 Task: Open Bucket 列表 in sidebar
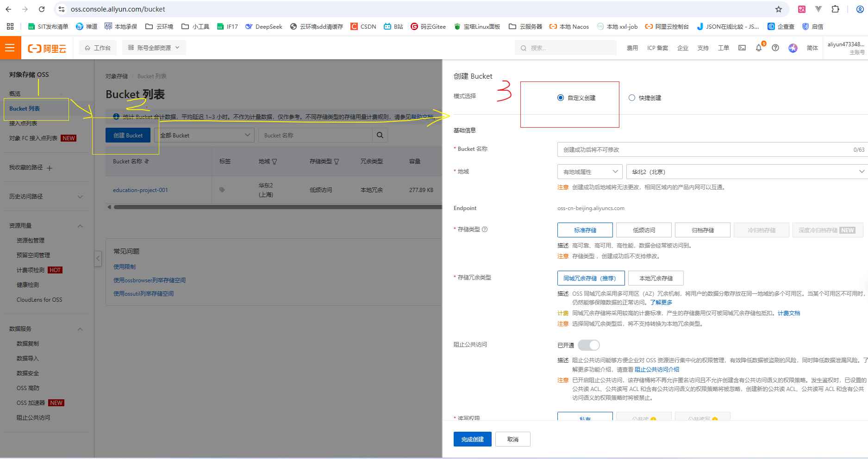tap(25, 109)
